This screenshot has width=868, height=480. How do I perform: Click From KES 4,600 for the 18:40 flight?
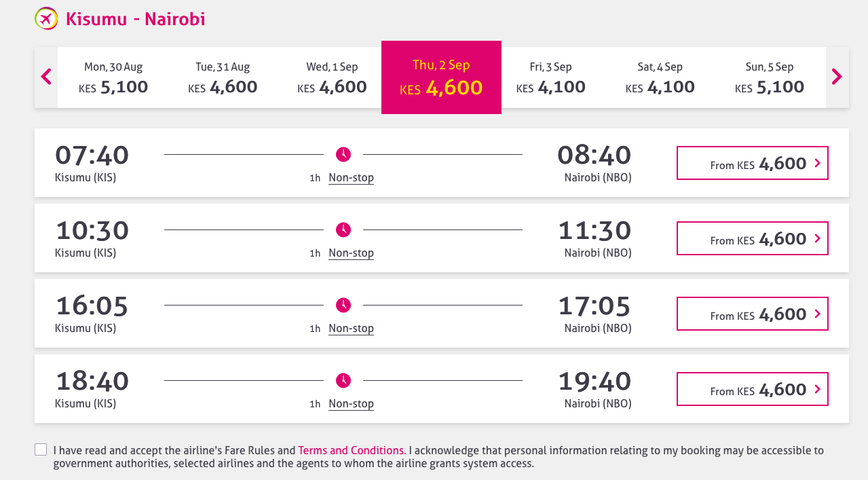pyautogui.click(x=752, y=389)
